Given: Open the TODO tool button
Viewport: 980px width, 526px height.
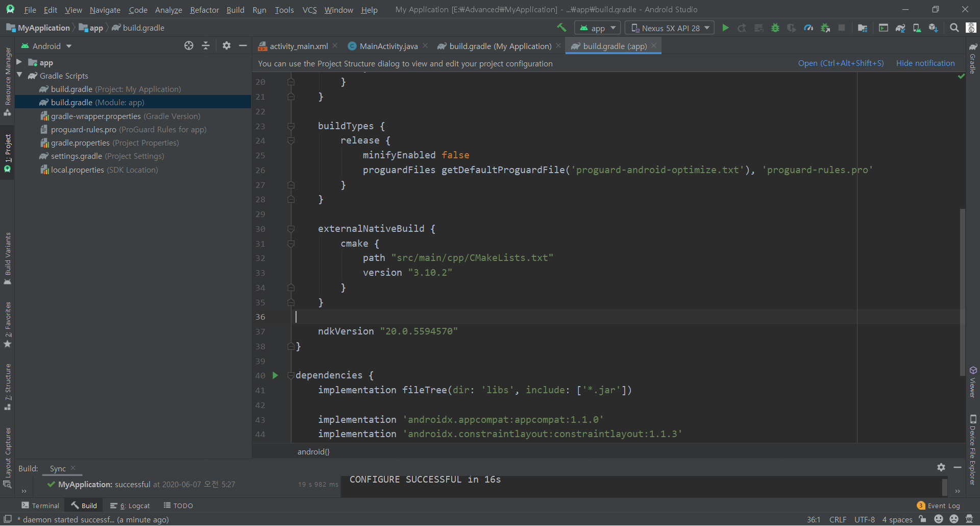Looking at the screenshot, I should (x=178, y=506).
